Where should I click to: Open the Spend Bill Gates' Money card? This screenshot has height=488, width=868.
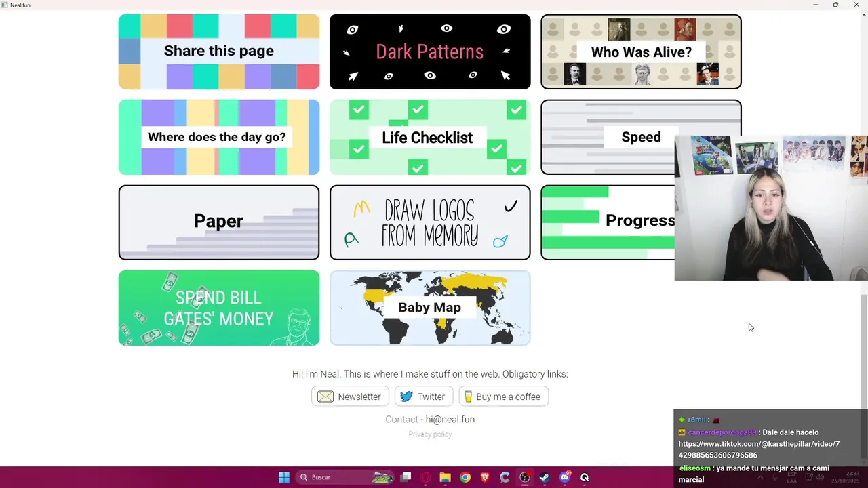pyautogui.click(x=219, y=308)
